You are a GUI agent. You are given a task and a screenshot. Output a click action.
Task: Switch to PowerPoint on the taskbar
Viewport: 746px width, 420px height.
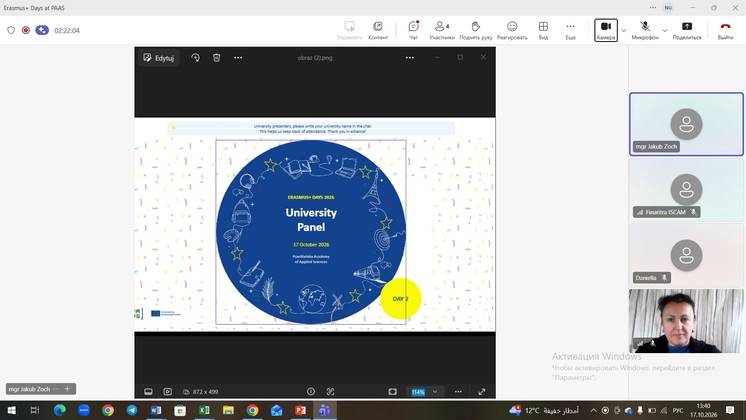pyautogui.click(x=301, y=410)
